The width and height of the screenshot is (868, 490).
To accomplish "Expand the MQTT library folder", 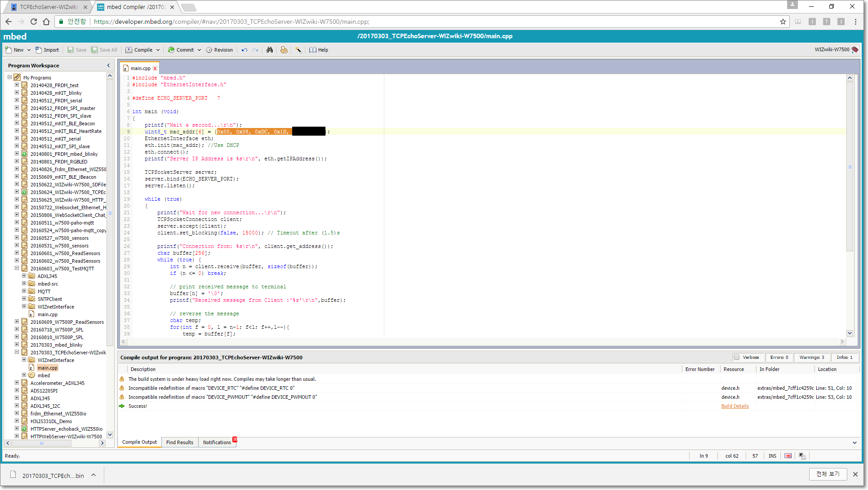I will click(24, 291).
